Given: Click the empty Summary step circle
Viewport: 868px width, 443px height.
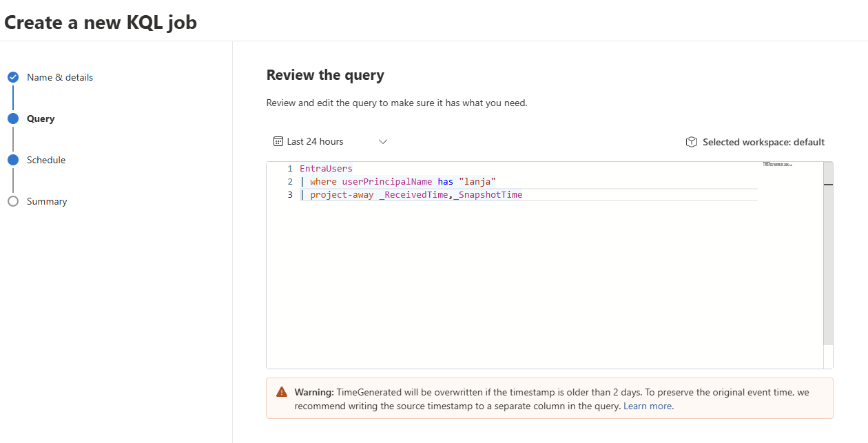Looking at the screenshot, I should click(x=13, y=201).
